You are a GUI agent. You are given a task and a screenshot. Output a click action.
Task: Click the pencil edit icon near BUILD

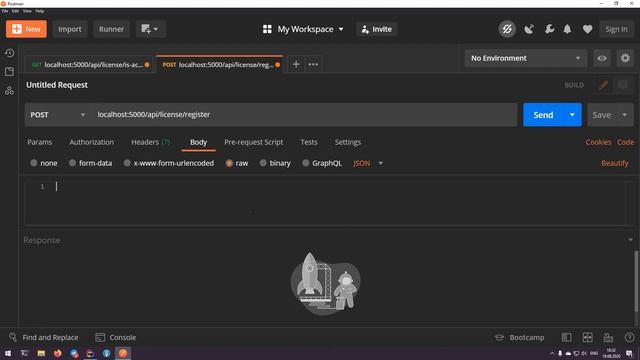pos(603,85)
